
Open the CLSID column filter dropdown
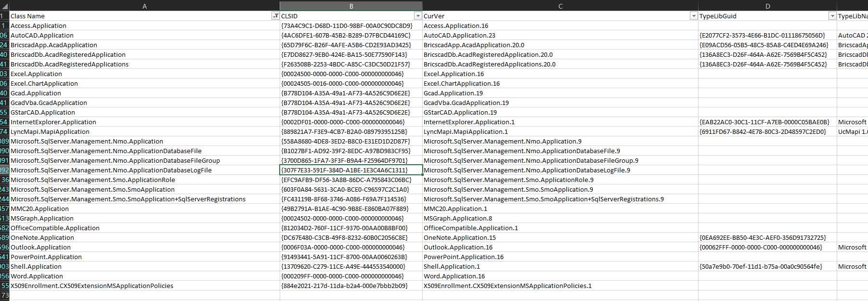click(418, 16)
